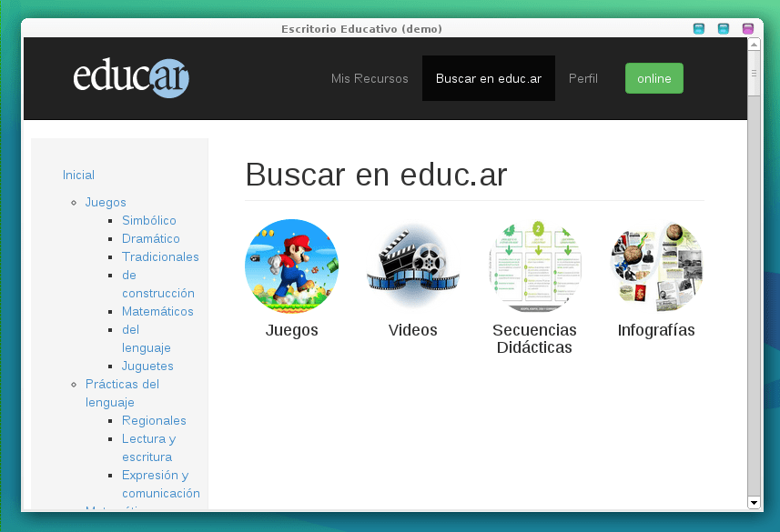Click the Inicial sidebar link
The width and height of the screenshot is (780, 532).
(78, 175)
